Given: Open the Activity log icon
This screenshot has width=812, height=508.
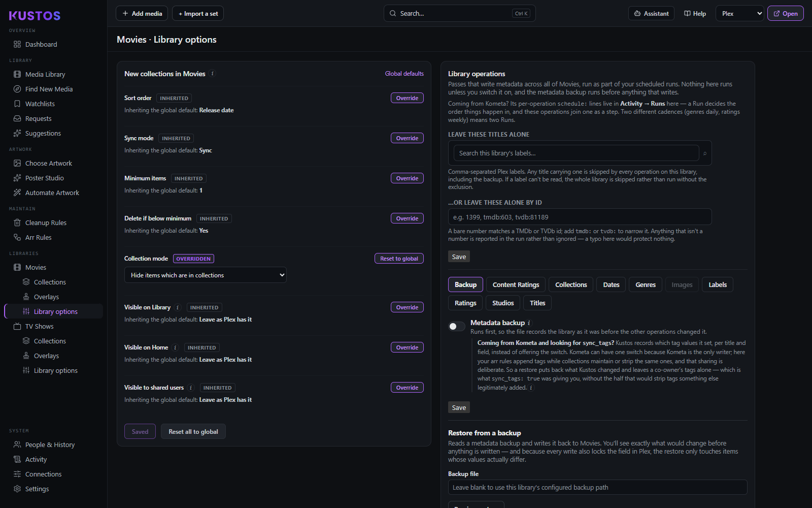Looking at the screenshot, I should 17,459.
